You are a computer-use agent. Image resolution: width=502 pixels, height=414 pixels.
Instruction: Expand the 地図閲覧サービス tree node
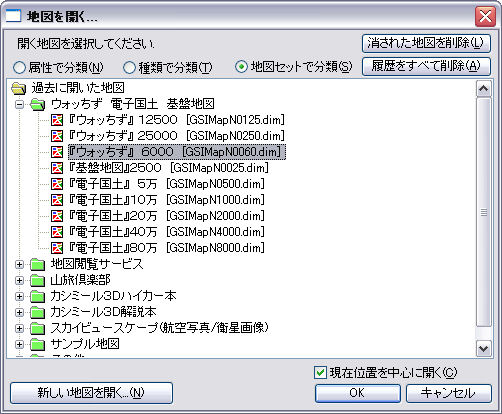click(20, 264)
